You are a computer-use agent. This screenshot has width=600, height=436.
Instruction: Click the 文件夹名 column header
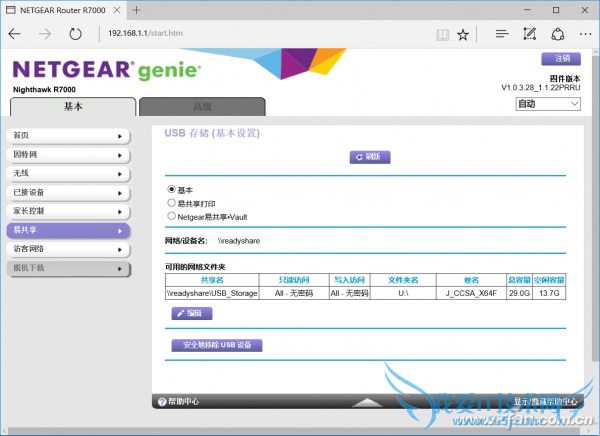403,280
